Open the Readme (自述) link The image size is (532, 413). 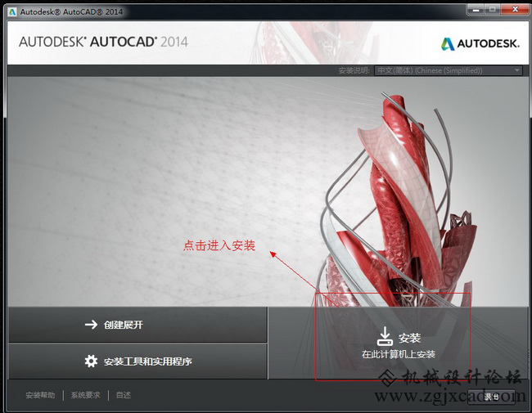(x=124, y=395)
